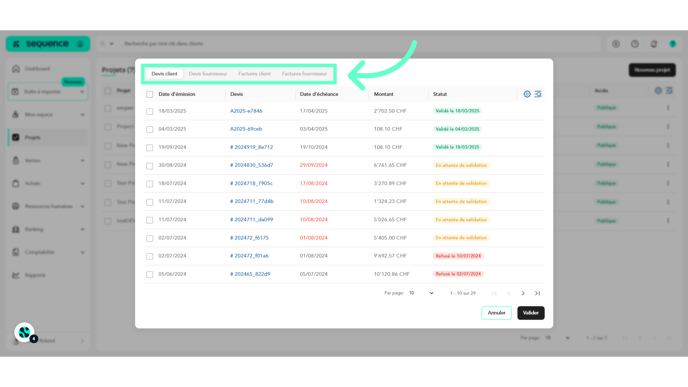Open the user avatar menu
The width and height of the screenshot is (688, 387).
673,44
